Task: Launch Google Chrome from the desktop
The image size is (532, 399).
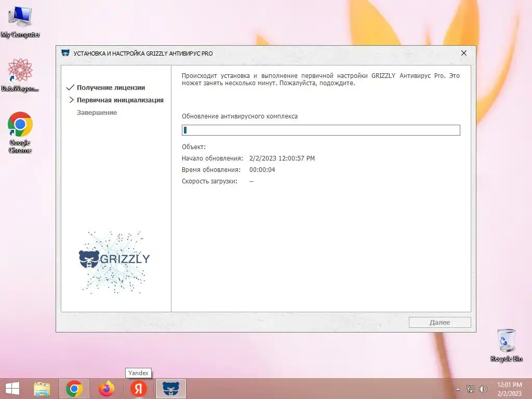Action: [20, 132]
